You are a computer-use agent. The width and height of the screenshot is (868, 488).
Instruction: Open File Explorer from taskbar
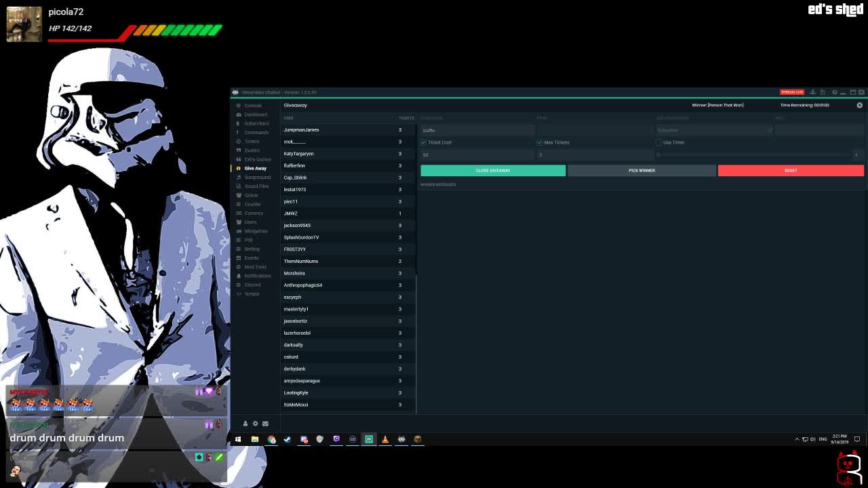pos(255,439)
